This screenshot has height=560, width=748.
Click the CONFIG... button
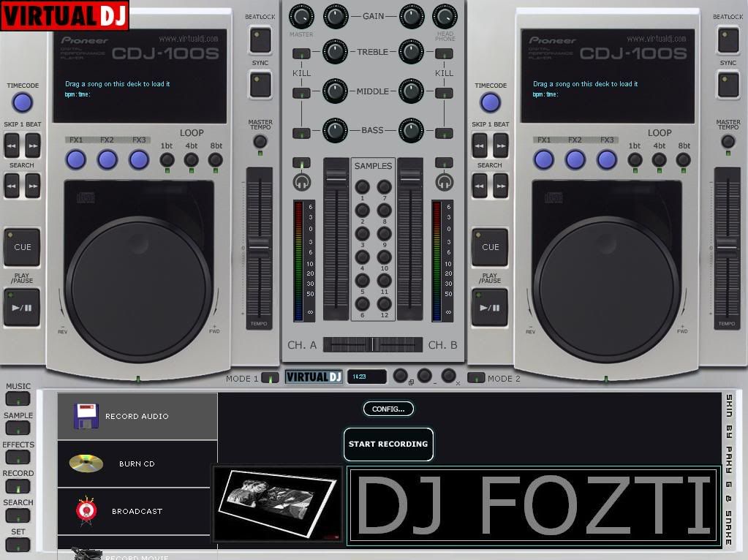click(388, 409)
